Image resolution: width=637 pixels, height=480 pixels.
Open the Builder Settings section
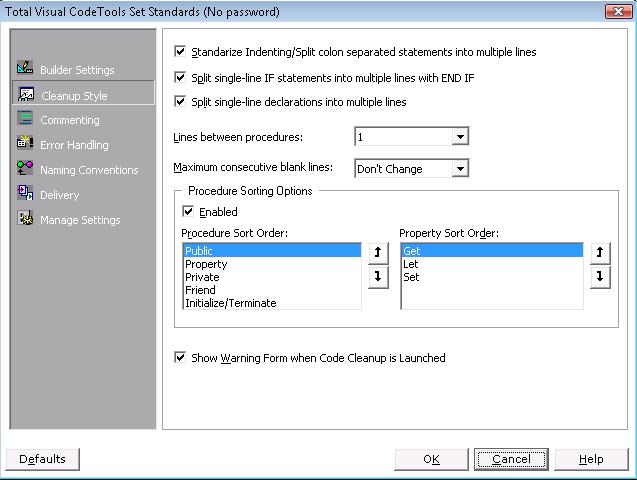[x=77, y=70]
